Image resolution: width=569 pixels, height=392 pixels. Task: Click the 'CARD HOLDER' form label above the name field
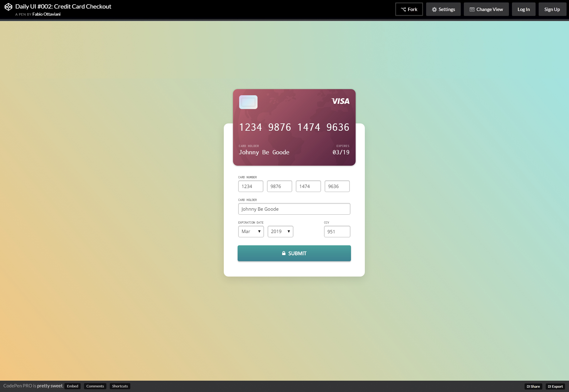(247, 200)
